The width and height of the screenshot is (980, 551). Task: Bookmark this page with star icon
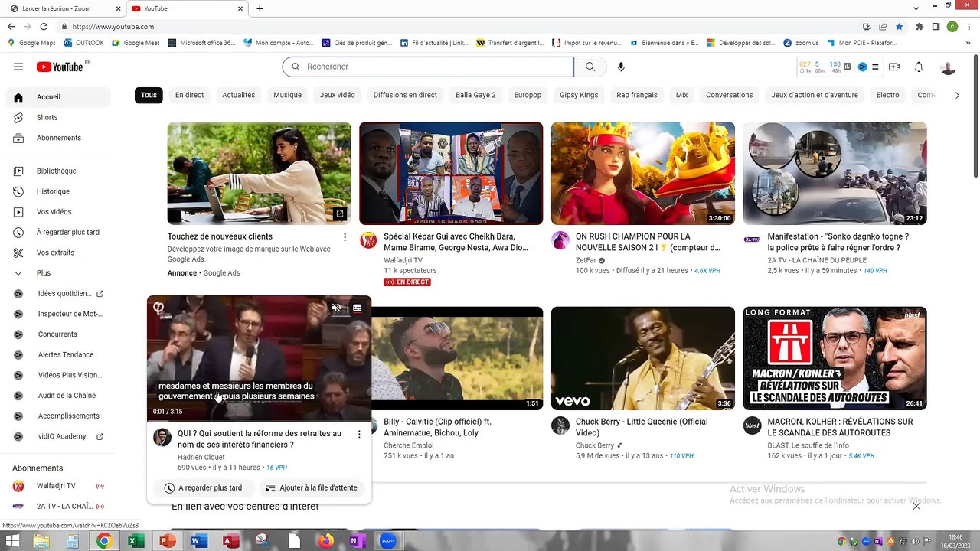tap(899, 27)
